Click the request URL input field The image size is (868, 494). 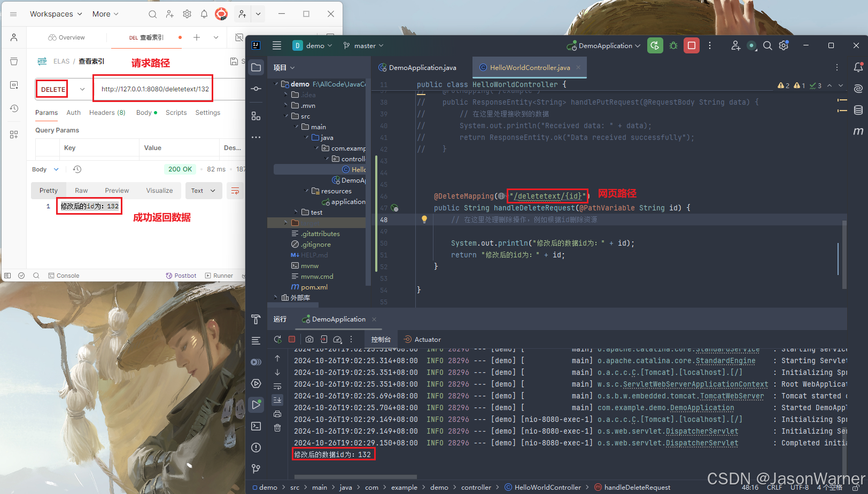tap(153, 89)
